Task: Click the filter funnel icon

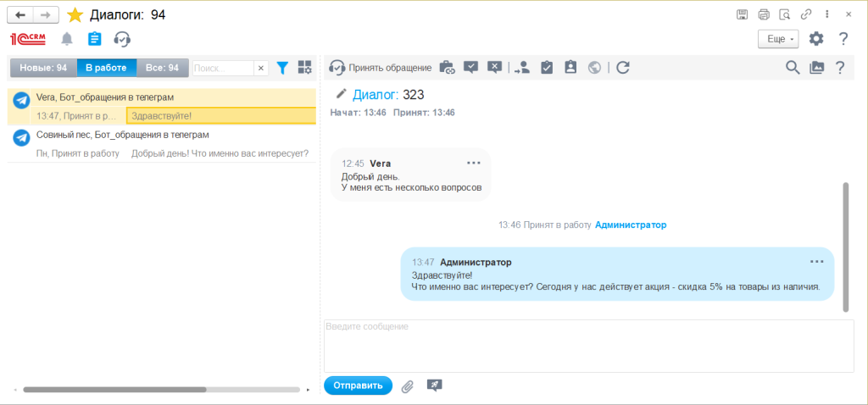Action: coord(283,68)
